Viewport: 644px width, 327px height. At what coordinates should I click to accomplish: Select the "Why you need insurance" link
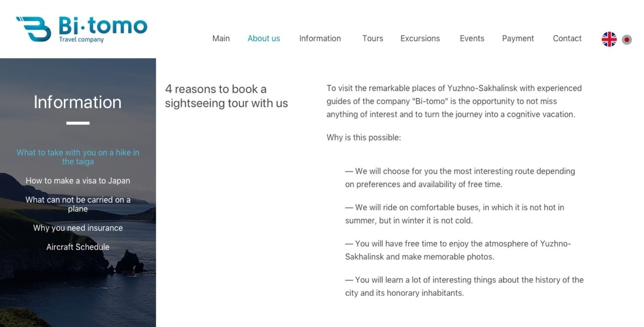tap(78, 228)
